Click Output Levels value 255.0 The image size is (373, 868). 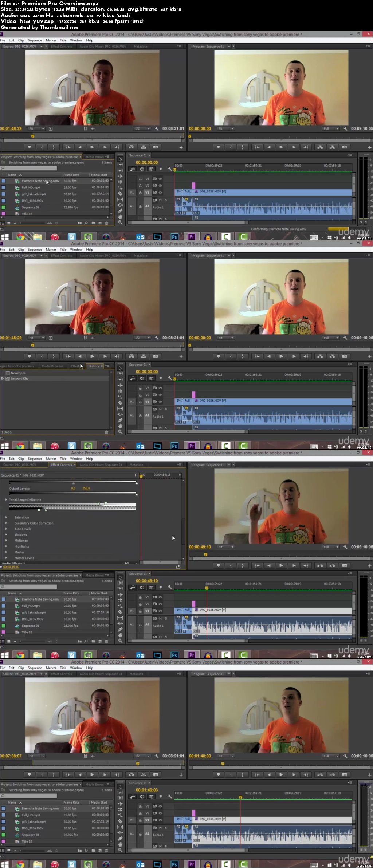click(x=86, y=488)
